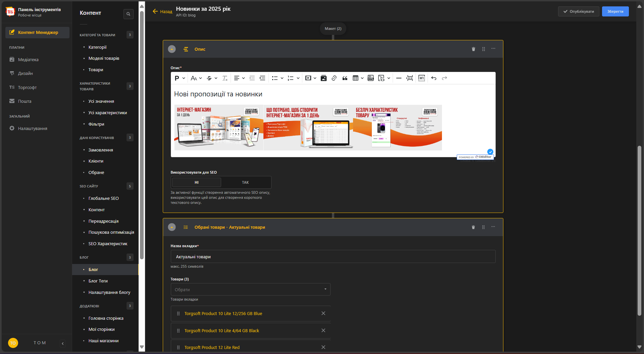The height and width of the screenshot is (354, 644).
Task: Remove Torgsoft Product 10 Lite 4/64 GB Black
Action: 323,330
